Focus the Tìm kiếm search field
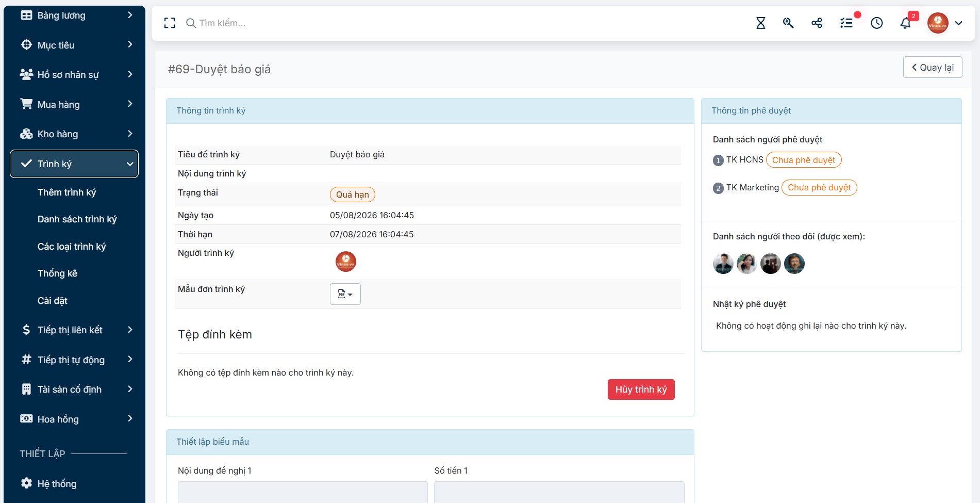This screenshot has height=503, width=980. (222, 23)
